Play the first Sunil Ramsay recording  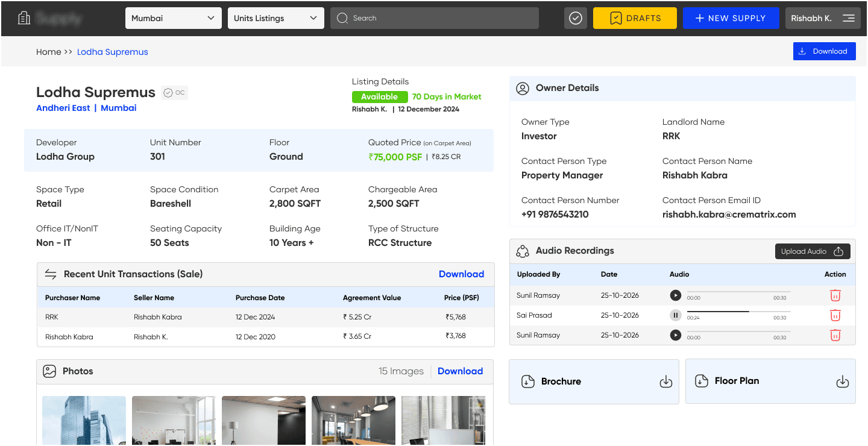click(x=676, y=295)
